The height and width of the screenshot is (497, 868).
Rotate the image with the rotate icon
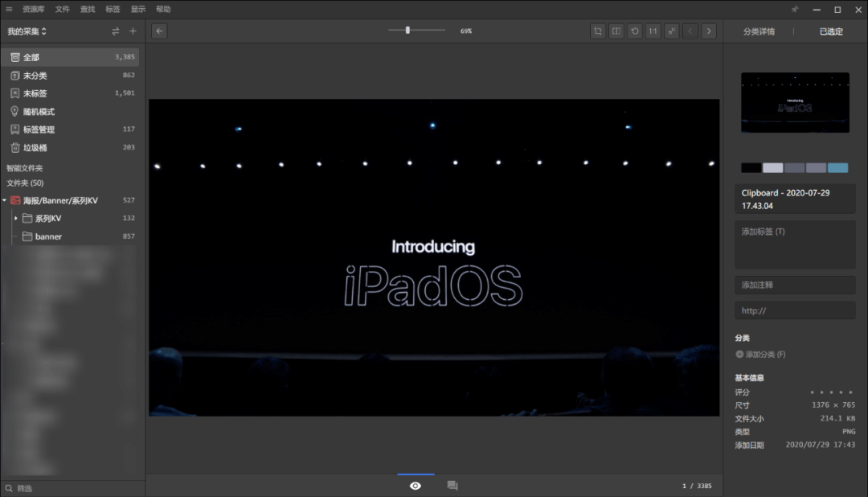(635, 31)
